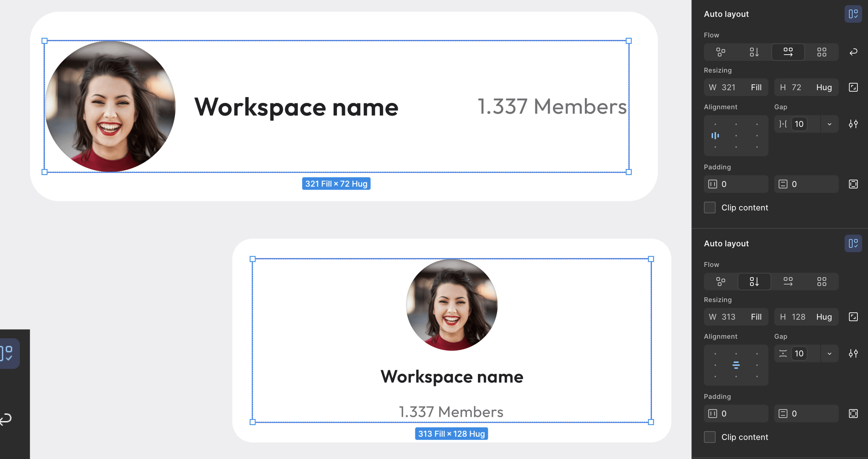
Task: Select freeform flow in the top Flow row
Action: 720,52
